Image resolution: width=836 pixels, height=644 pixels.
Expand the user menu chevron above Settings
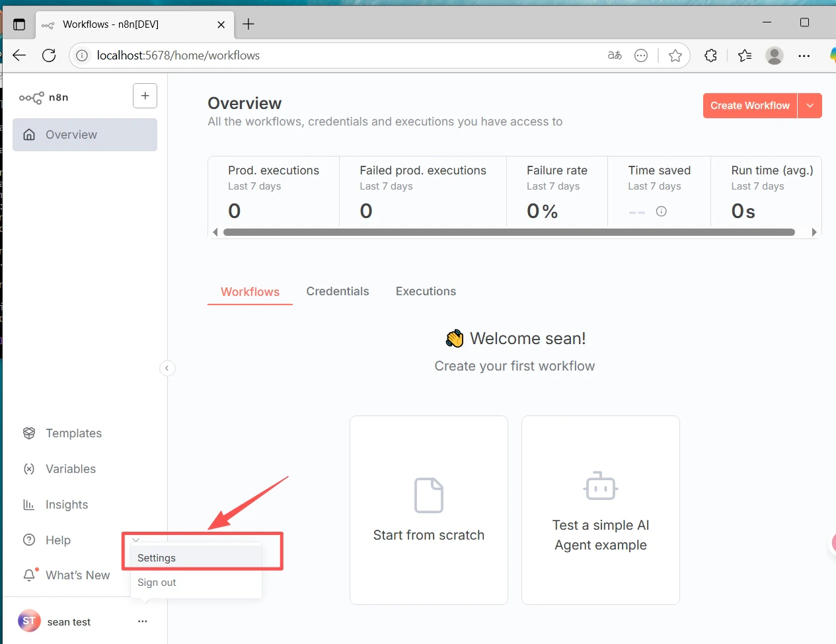tap(135, 540)
